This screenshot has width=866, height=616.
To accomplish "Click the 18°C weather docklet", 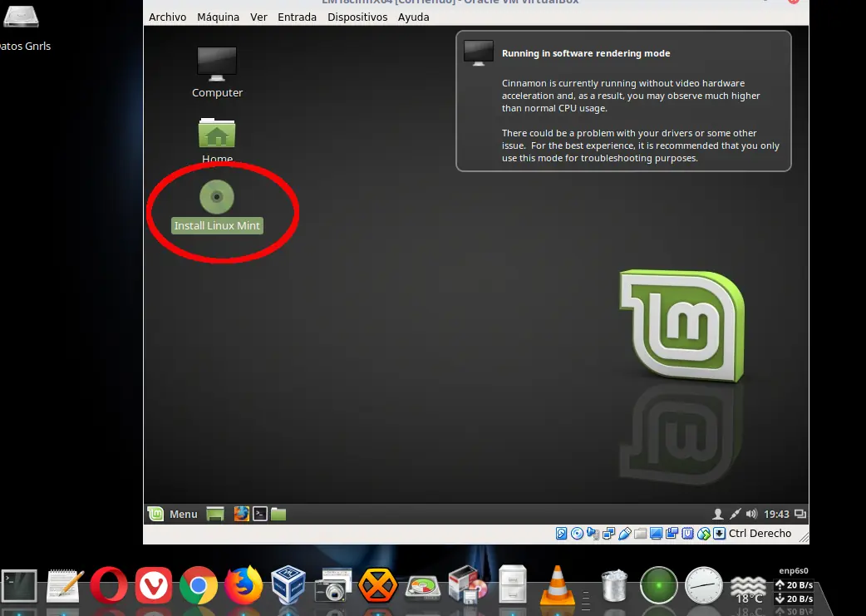I will coord(748,590).
